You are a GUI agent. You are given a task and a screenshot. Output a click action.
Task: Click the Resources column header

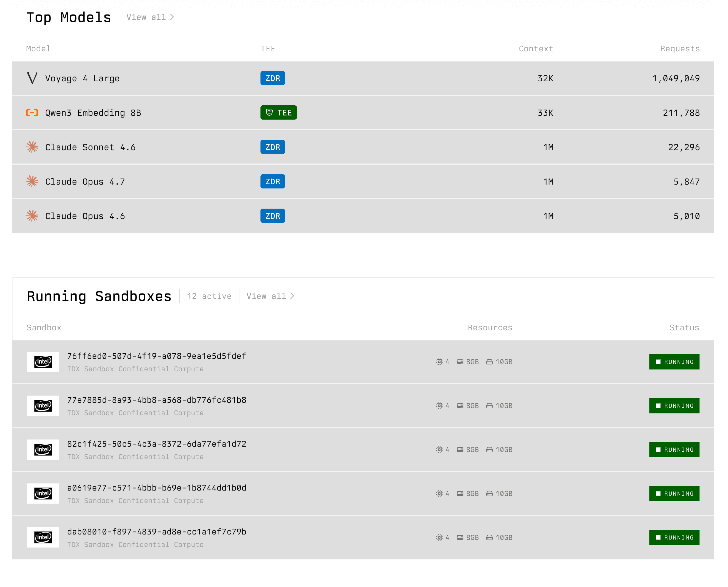pos(490,328)
